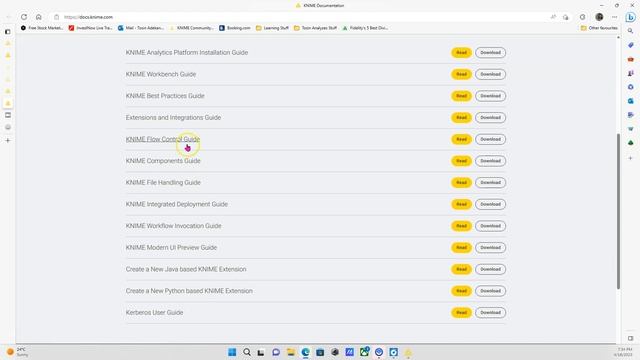Open the KNIME Analytics Platform Installation Guide link

click(x=187, y=53)
